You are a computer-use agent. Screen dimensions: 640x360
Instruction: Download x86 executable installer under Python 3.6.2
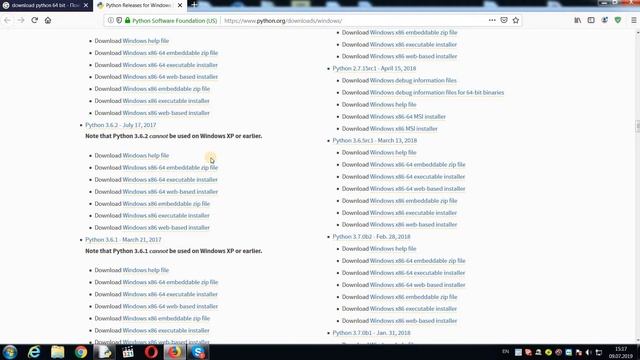166,216
